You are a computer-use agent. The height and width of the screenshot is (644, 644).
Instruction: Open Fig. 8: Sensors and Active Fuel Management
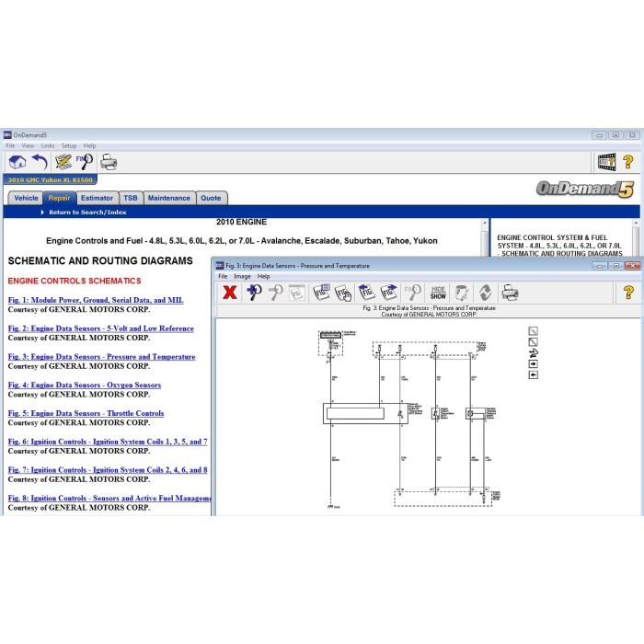point(109,499)
